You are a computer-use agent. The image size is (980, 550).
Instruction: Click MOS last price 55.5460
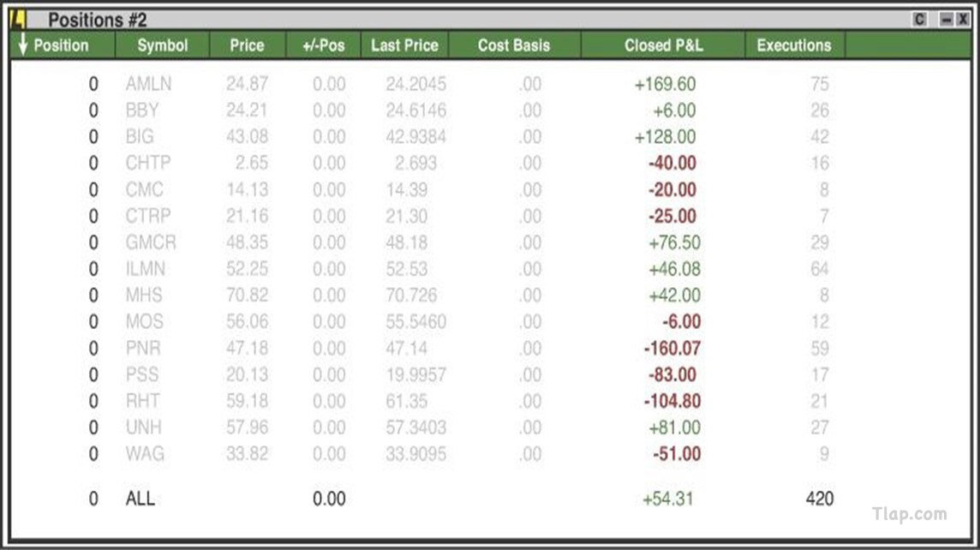(415, 321)
